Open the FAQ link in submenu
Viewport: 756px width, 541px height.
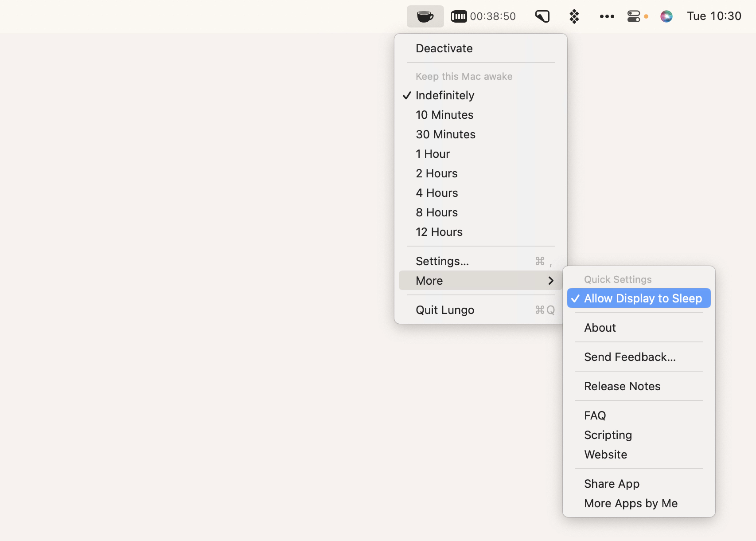(x=639, y=416)
